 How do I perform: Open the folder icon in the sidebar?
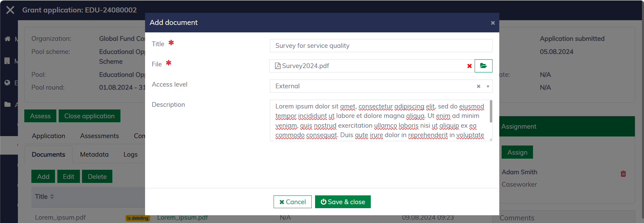pos(7,104)
